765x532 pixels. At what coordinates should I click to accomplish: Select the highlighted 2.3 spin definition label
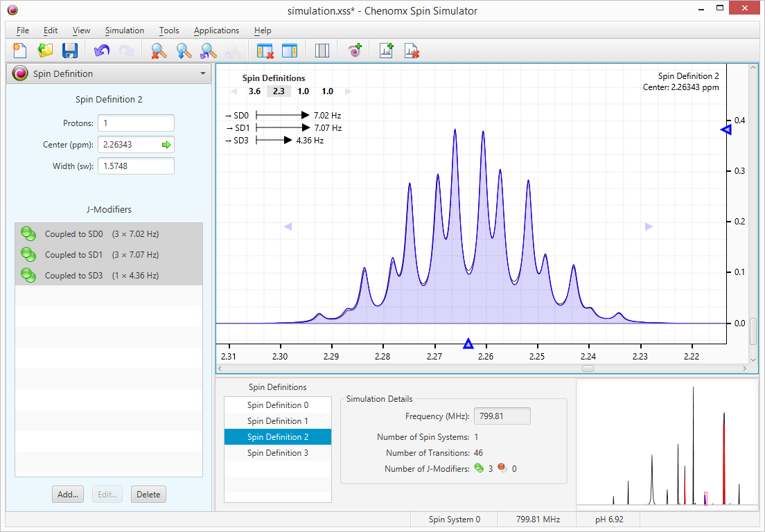pos(279,91)
